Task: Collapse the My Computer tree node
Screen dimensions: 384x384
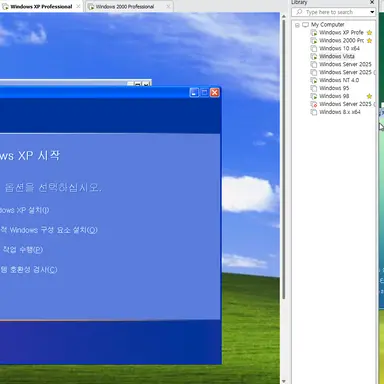Action: (x=297, y=25)
